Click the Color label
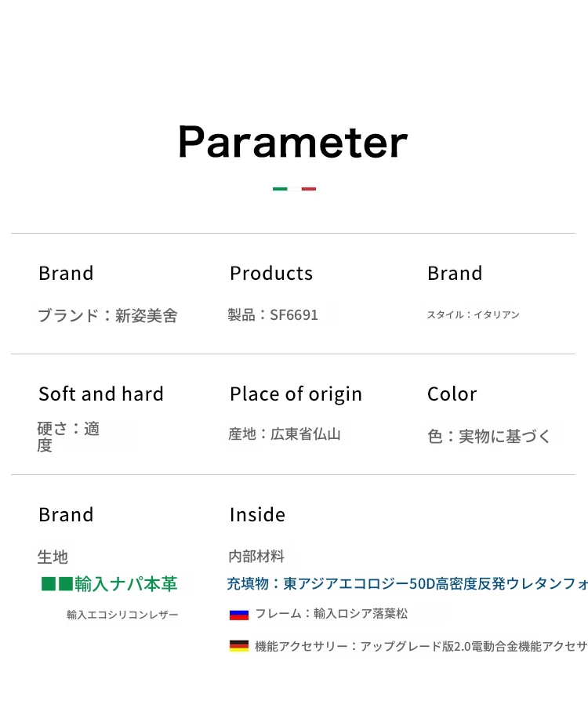The height and width of the screenshot is (715, 588). (452, 394)
